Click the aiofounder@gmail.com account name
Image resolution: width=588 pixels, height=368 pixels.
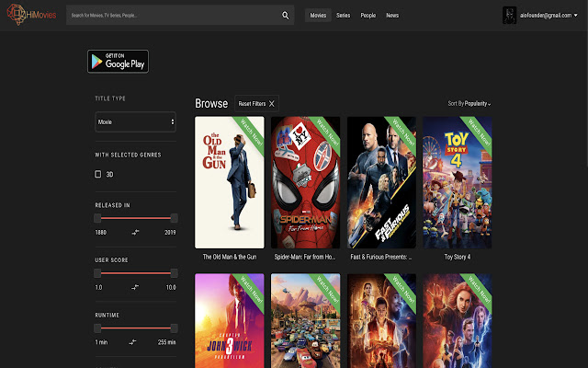546,16
